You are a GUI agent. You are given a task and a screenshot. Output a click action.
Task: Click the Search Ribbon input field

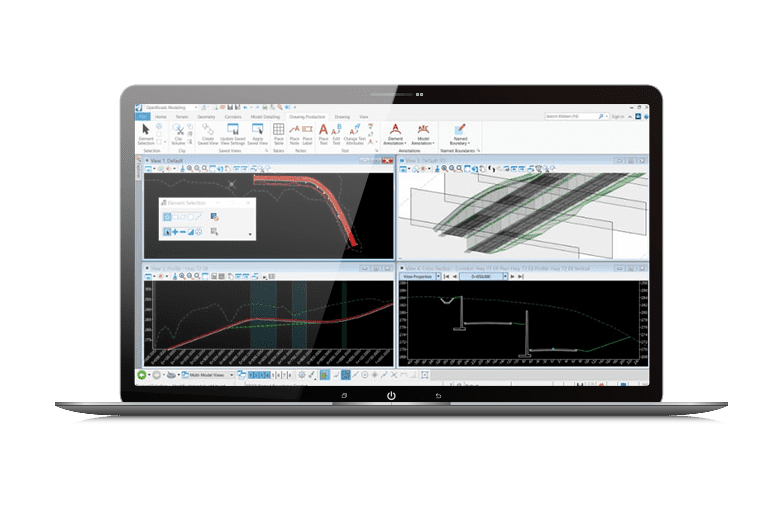click(x=570, y=116)
